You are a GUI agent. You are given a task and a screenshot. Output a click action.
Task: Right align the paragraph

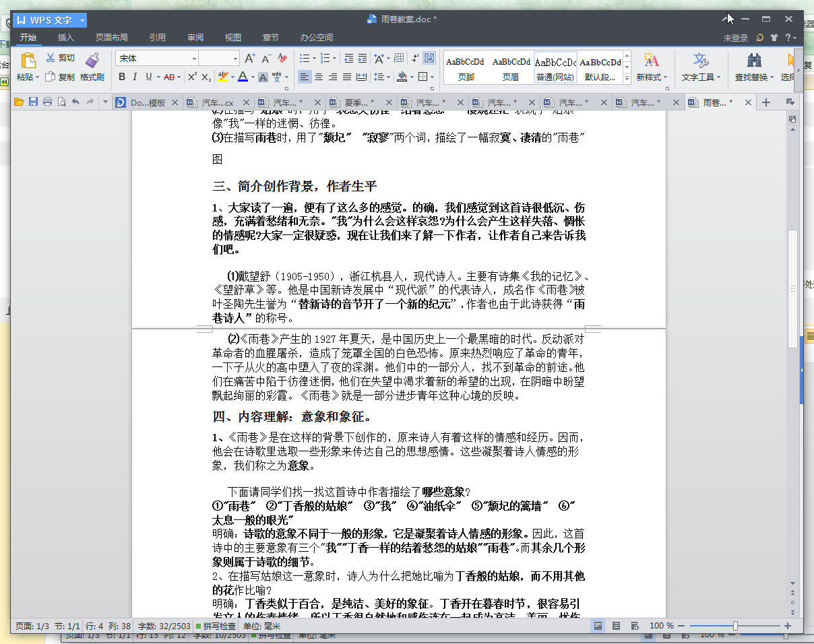pyautogui.click(x=333, y=77)
